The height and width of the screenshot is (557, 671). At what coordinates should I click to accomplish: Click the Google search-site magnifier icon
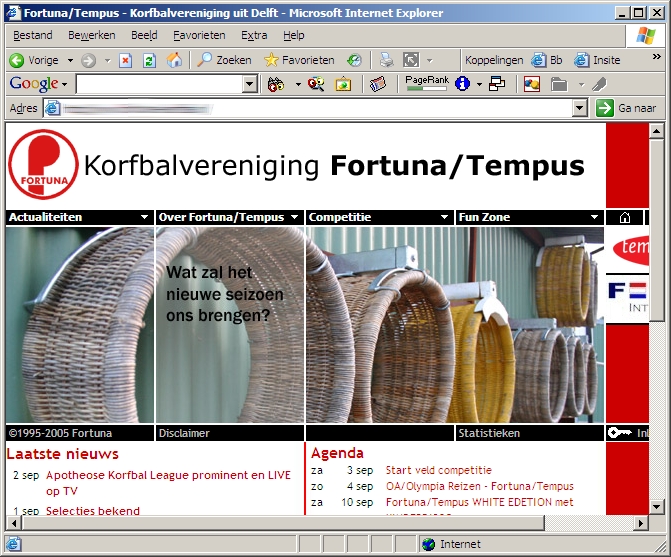[316, 84]
